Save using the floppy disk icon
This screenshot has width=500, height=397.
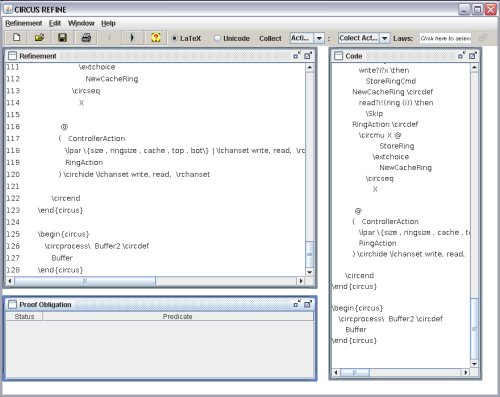62,38
